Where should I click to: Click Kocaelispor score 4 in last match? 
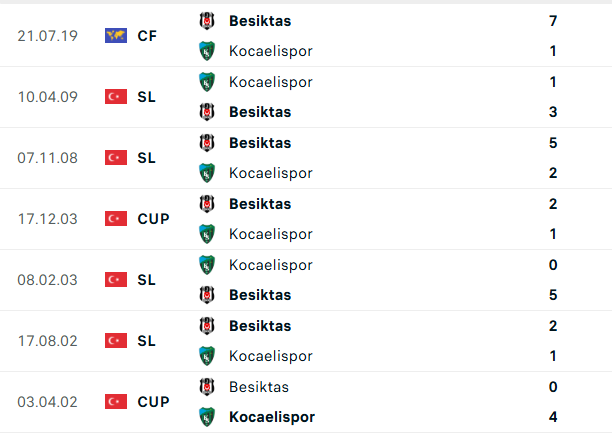pyautogui.click(x=553, y=417)
